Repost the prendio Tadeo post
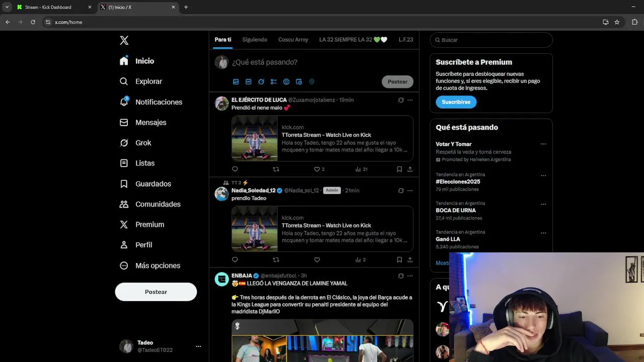 [276, 260]
